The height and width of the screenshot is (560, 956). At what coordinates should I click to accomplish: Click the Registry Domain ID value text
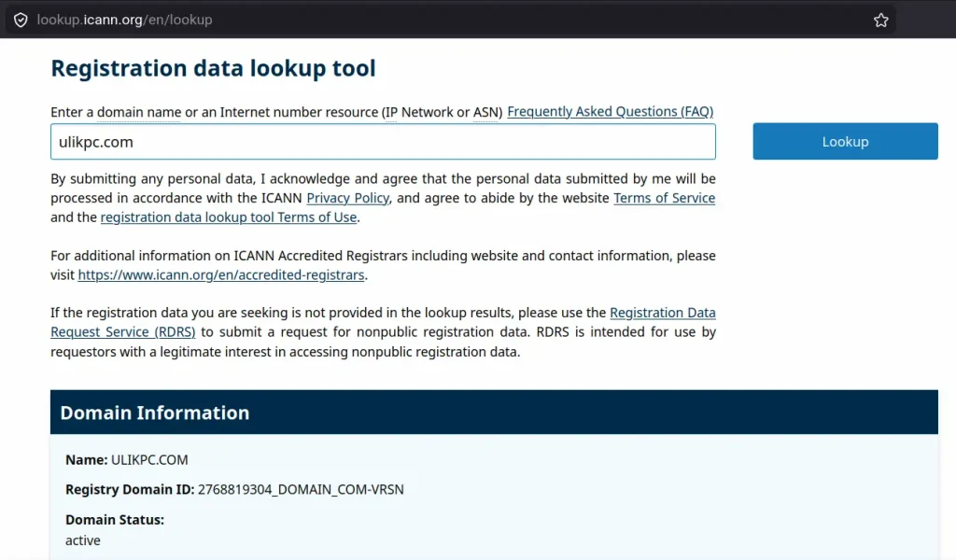pos(301,490)
